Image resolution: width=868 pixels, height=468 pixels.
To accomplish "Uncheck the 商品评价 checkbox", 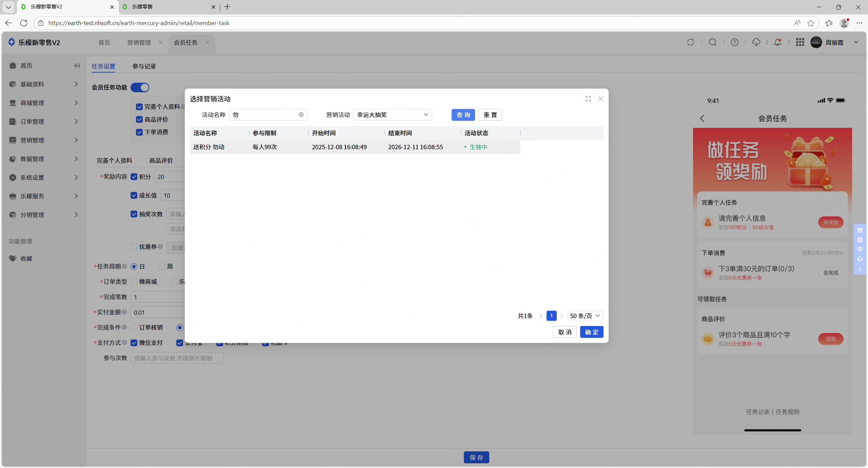I will (x=139, y=119).
